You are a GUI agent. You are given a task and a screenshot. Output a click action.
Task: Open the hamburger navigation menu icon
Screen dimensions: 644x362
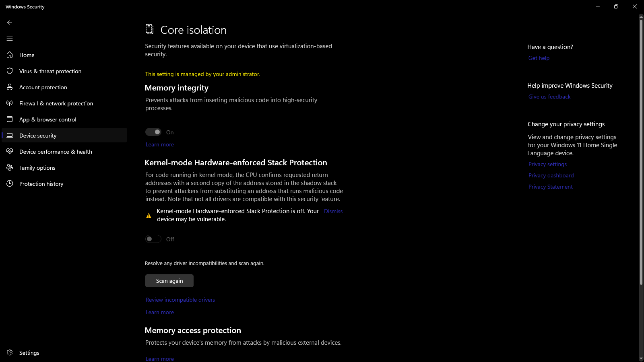(x=10, y=39)
